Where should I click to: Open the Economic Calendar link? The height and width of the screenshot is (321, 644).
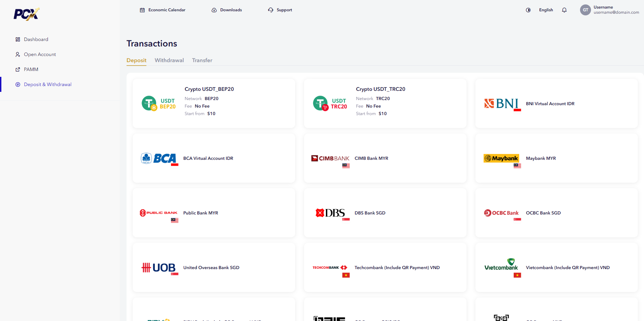[x=163, y=10]
